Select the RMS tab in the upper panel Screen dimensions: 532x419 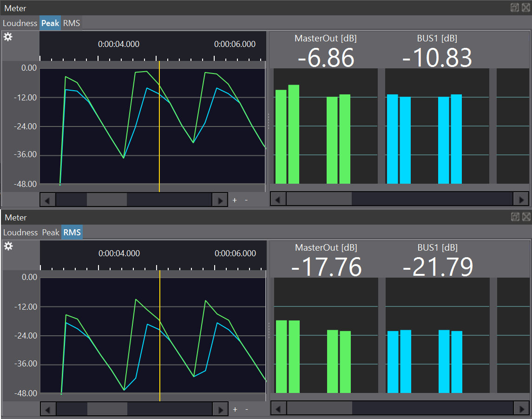tap(72, 23)
